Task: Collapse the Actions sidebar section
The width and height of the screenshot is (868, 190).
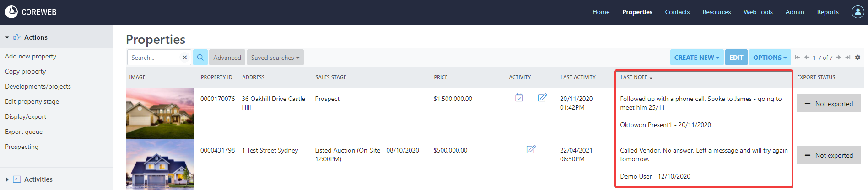Action: click(x=7, y=37)
